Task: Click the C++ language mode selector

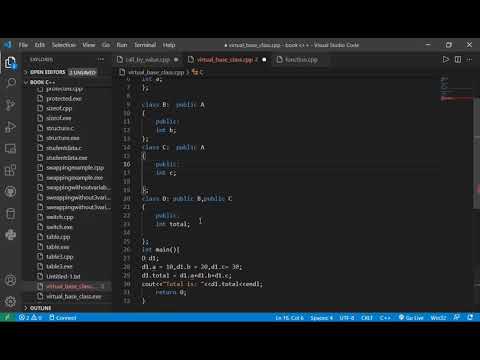Action: [x=385, y=317]
